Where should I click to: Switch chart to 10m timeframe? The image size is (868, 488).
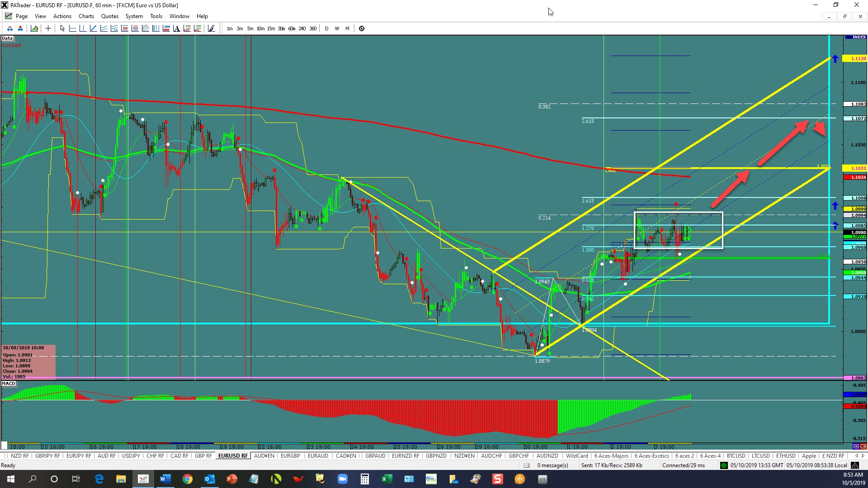260,28
